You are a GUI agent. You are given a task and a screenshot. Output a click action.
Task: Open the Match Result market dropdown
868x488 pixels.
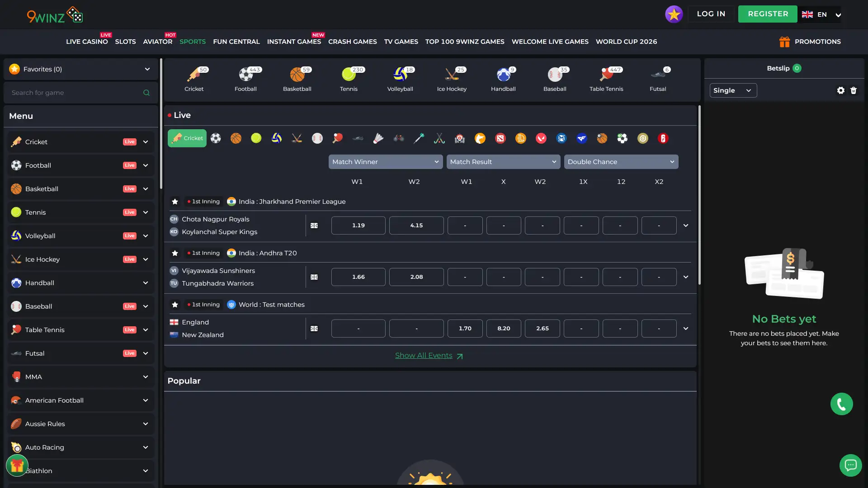tap(503, 162)
